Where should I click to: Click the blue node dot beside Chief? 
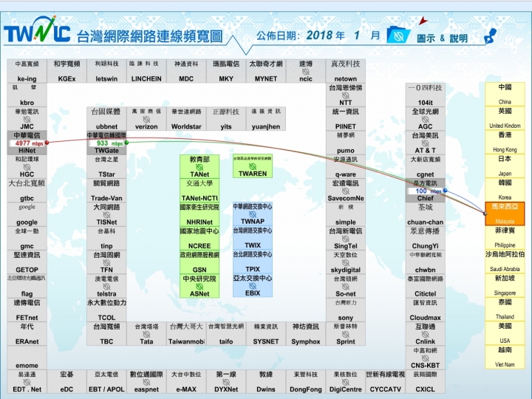pos(445,191)
